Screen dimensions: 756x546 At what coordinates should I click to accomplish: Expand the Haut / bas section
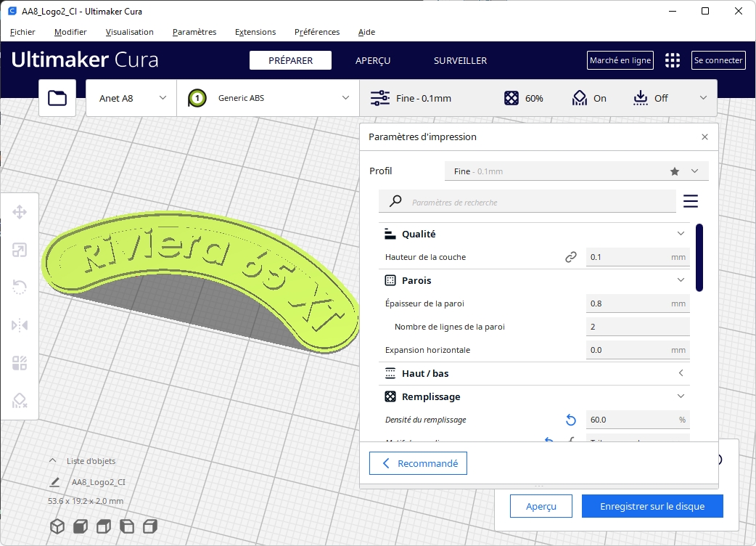[x=680, y=373]
